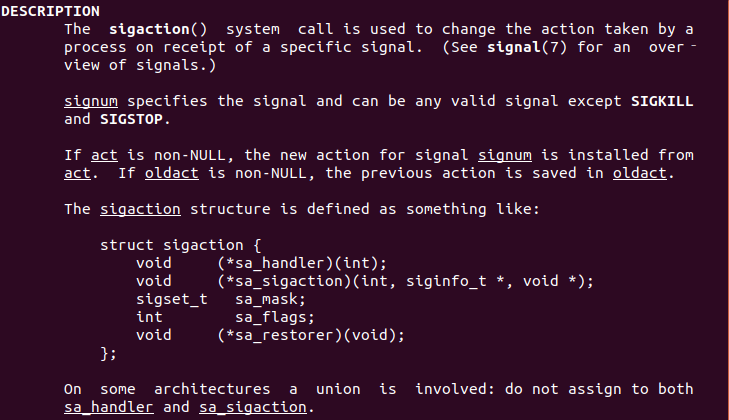Click the underlined act after 'If'
The height and width of the screenshot is (420, 729).
(104, 155)
